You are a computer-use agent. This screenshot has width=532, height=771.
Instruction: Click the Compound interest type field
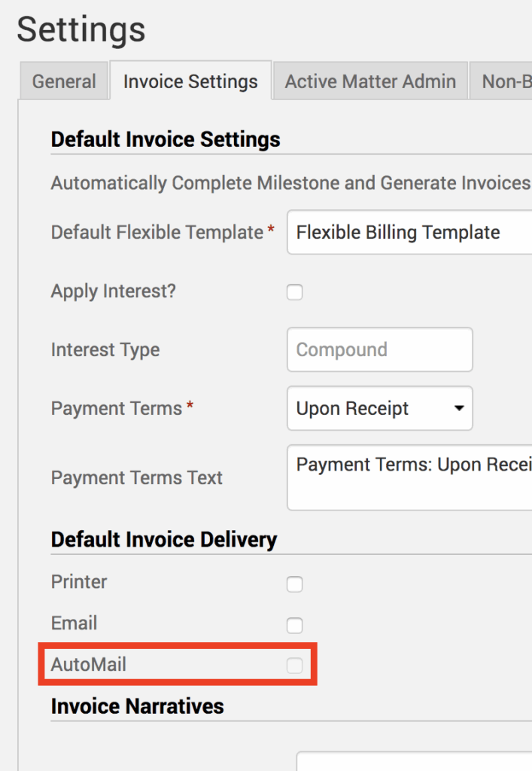379,349
